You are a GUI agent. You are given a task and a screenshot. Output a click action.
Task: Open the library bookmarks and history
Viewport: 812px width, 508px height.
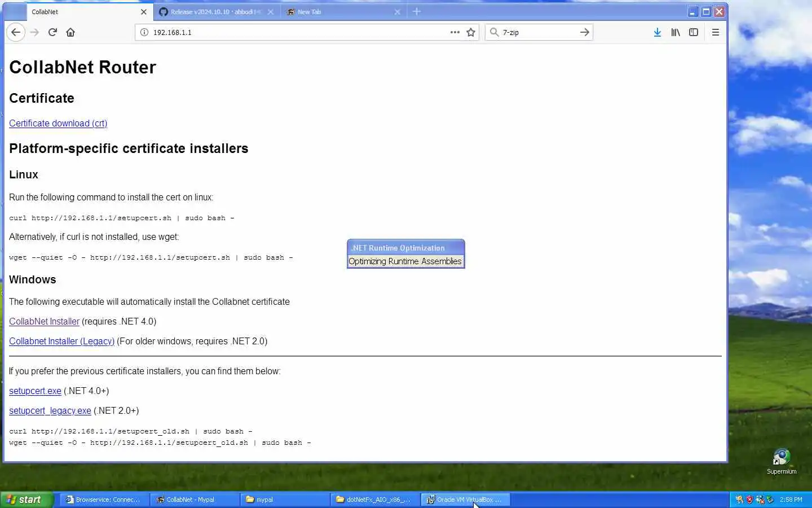coord(676,32)
